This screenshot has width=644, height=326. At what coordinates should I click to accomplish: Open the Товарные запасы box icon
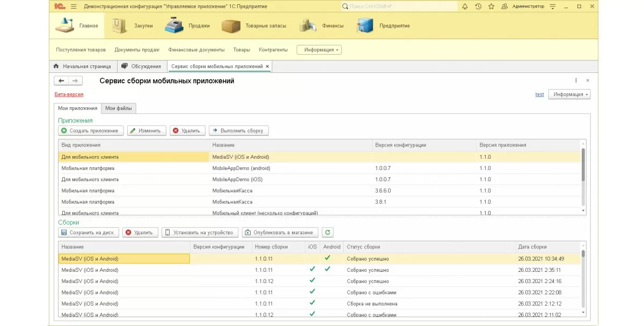click(231, 25)
